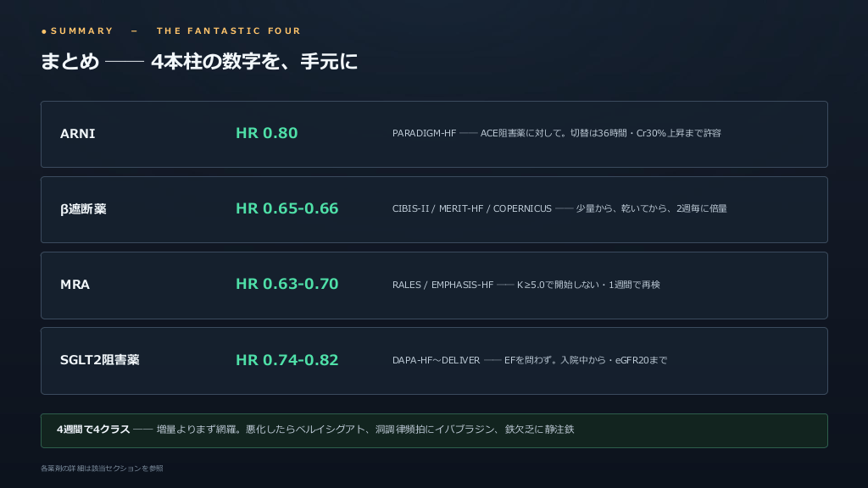Click the orange bullet dot before SUMMARY
The width and height of the screenshot is (868, 488).
[x=44, y=31]
